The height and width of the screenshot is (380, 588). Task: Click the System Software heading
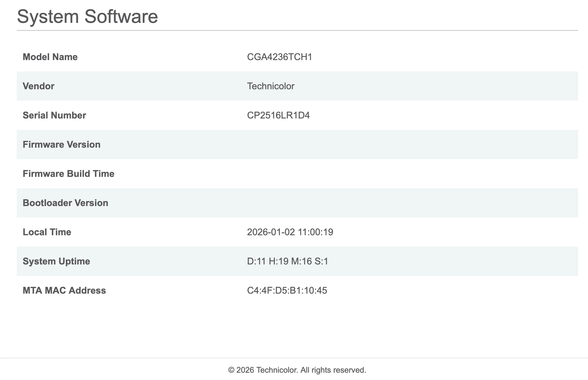click(87, 17)
